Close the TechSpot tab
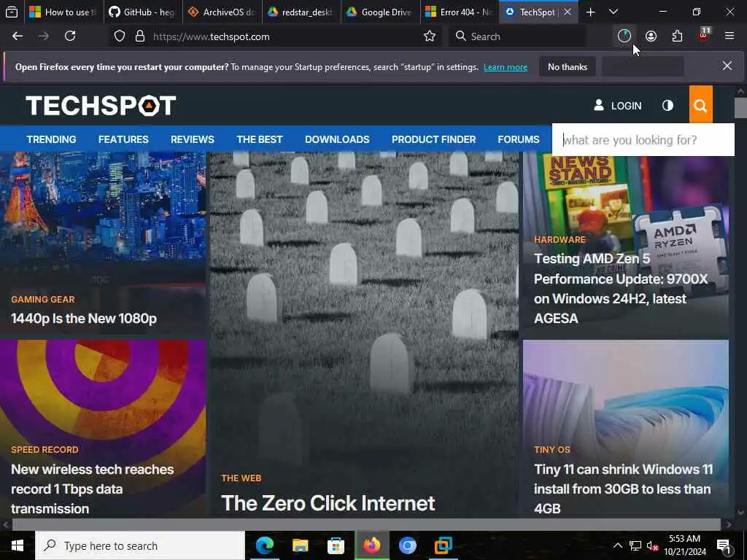The image size is (747, 560). (x=568, y=12)
